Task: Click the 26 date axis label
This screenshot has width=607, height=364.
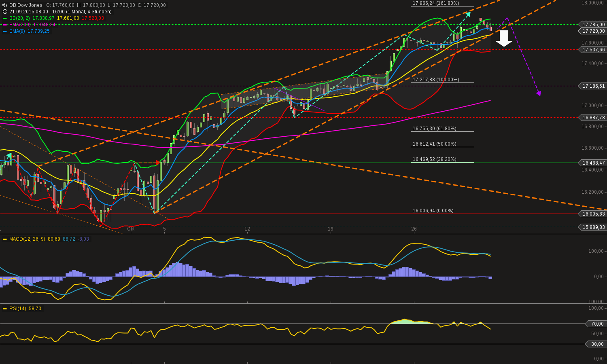Action: pos(414,229)
